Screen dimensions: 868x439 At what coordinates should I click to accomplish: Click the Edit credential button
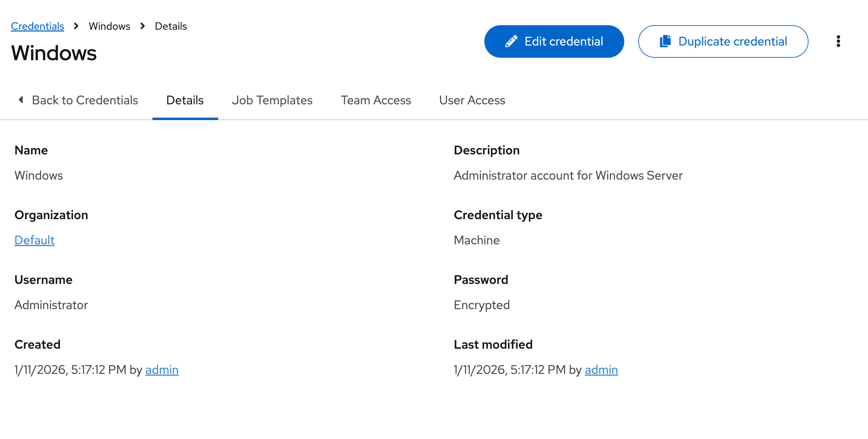pyautogui.click(x=554, y=41)
